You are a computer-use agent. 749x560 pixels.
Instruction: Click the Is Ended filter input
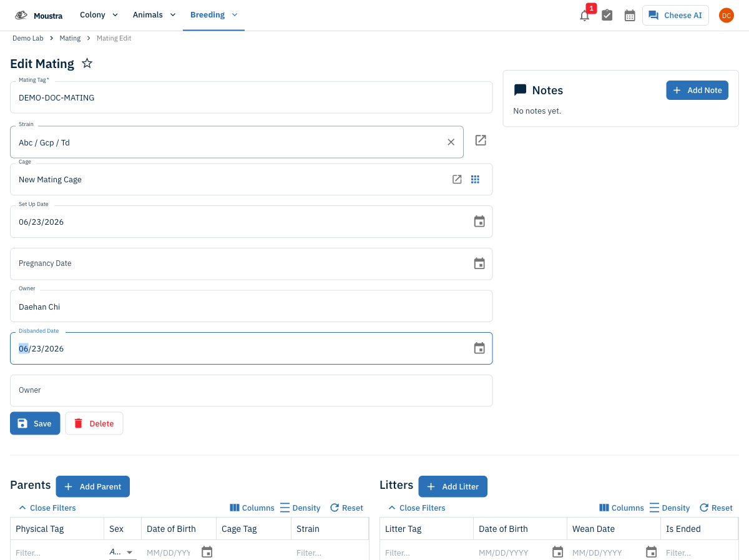(x=699, y=553)
